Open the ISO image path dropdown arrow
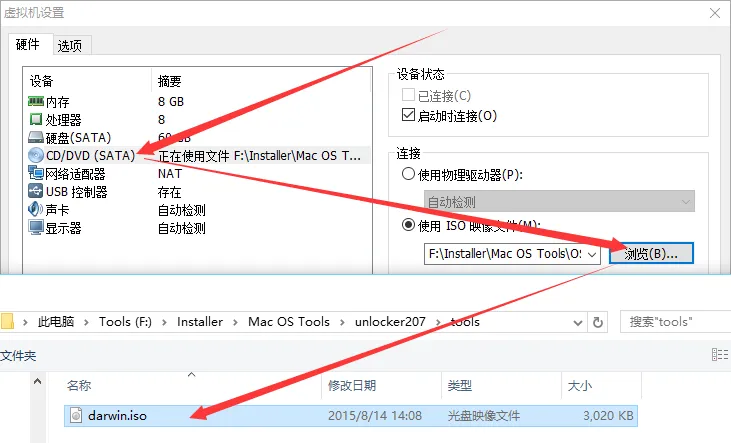 pos(592,254)
